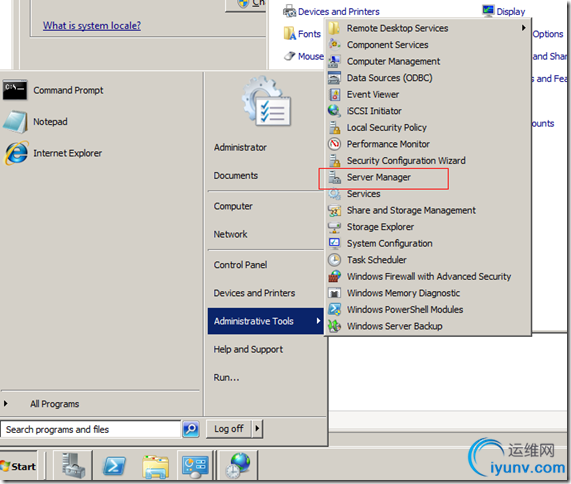Open Computer from Start menu

click(233, 206)
